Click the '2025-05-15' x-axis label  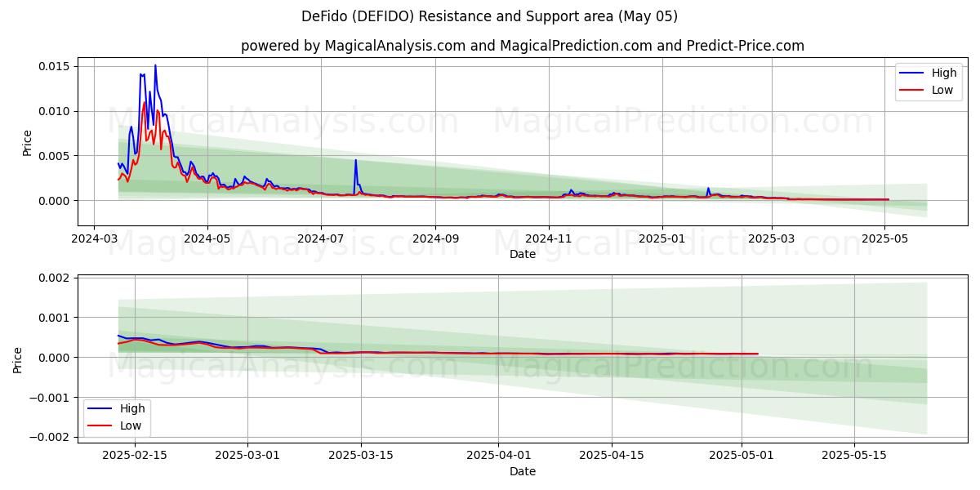coord(853,457)
